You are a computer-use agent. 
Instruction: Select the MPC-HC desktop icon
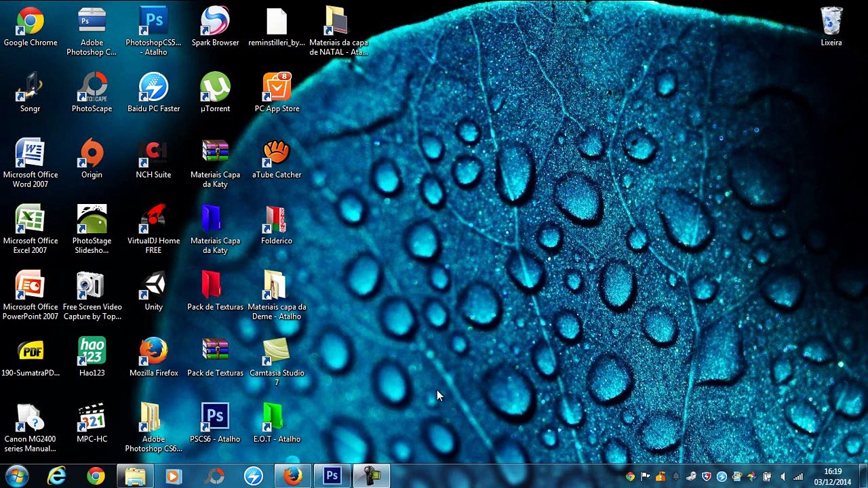(x=92, y=424)
